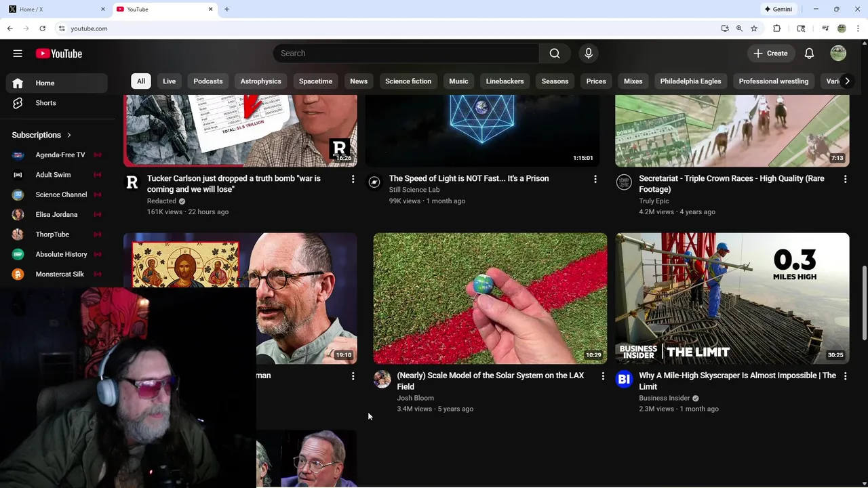Click the Create button

coord(770,54)
